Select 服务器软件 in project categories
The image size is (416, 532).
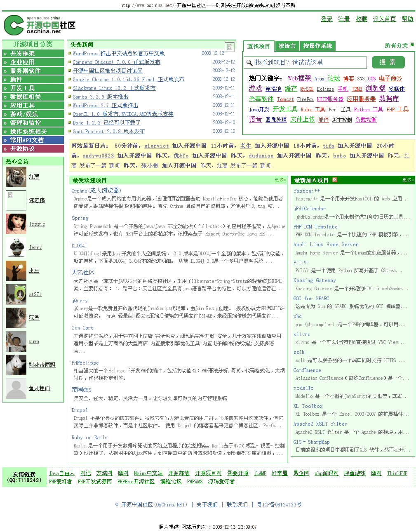pos(33,71)
